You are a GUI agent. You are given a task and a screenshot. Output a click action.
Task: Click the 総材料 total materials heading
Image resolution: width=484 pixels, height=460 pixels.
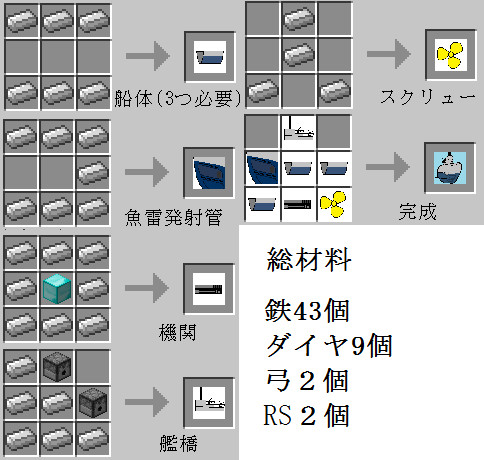[309, 259]
